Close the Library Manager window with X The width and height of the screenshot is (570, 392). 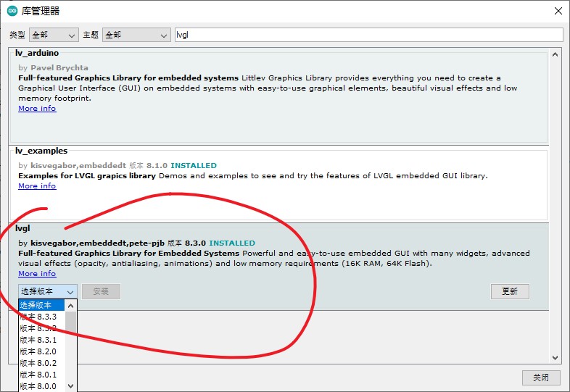point(558,11)
